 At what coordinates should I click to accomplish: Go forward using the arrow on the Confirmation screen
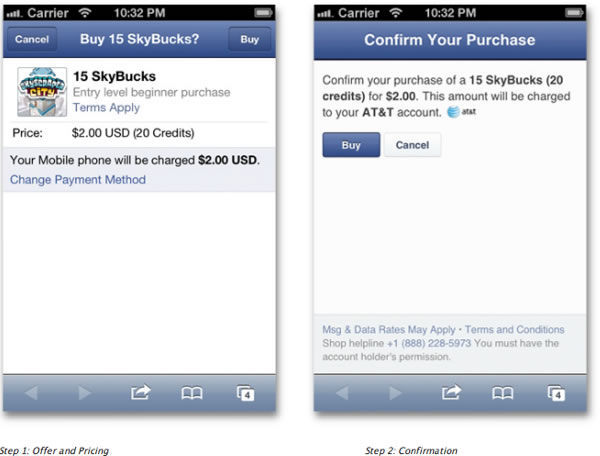395,393
